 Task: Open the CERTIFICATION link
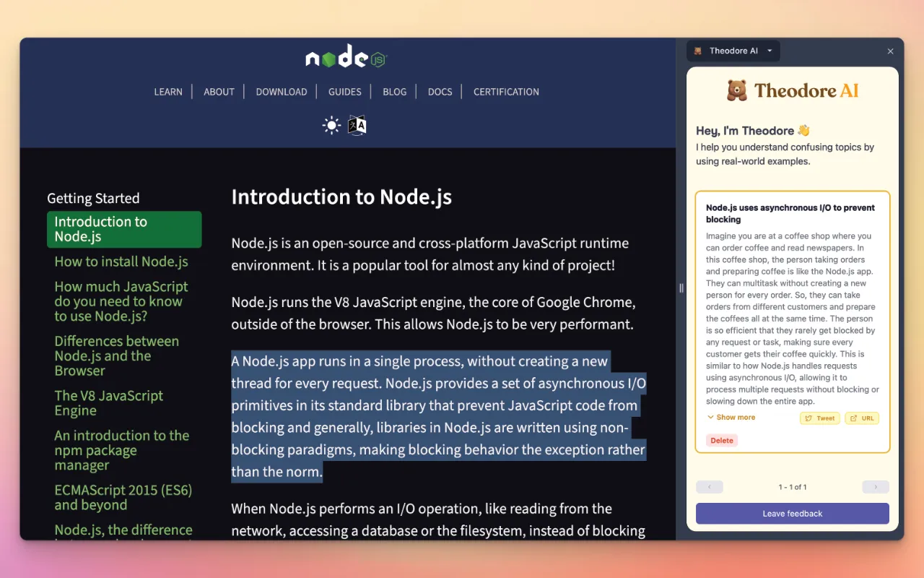[x=506, y=92]
